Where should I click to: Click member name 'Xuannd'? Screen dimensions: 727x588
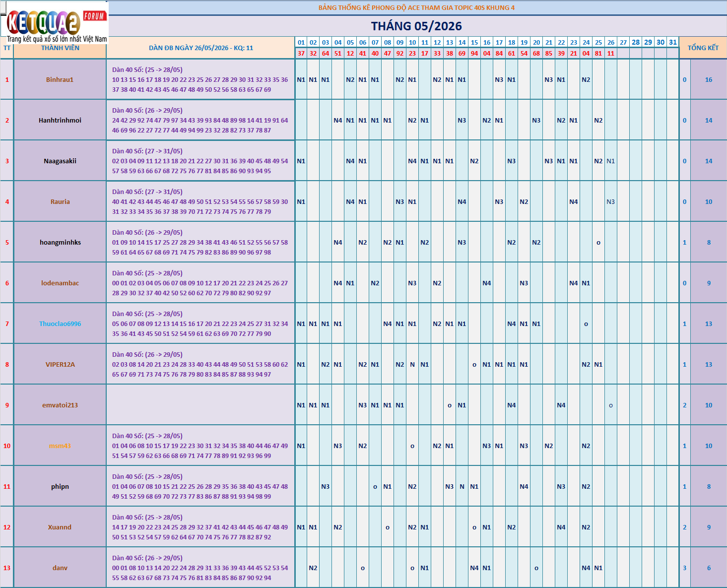click(x=60, y=527)
